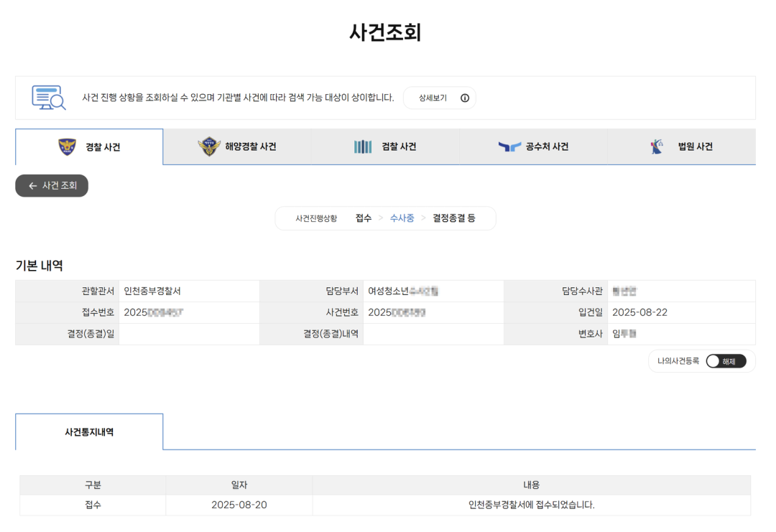Click the police badge icon on 경찰 사건 tab
Viewport: 776px width, 532px height.
click(x=67, y=146)
